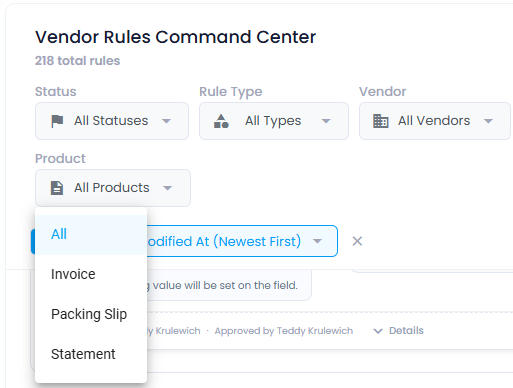Viewport: 513px width, 388px height.
Task: Click the shapes icon in Rule Type filter
Action: coord(221,121)
